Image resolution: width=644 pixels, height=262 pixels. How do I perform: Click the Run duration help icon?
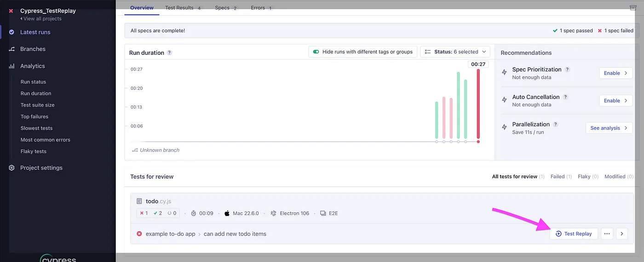click(169, 52)
